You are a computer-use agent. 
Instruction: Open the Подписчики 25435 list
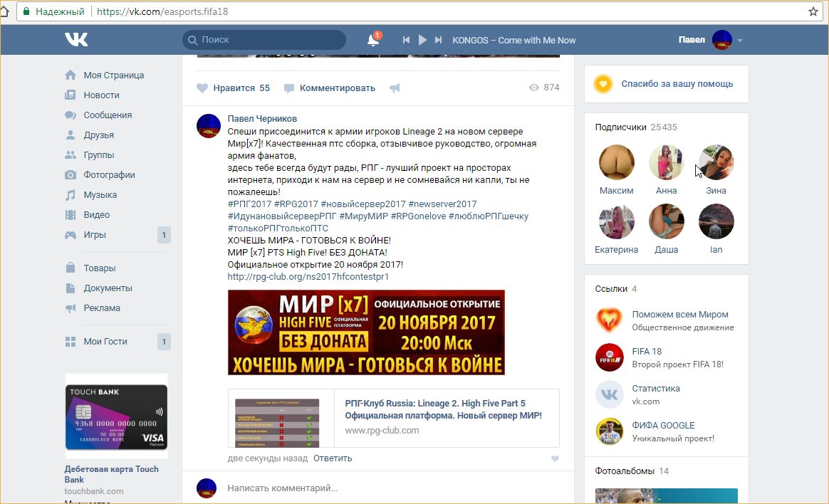(x=636, y=127)
